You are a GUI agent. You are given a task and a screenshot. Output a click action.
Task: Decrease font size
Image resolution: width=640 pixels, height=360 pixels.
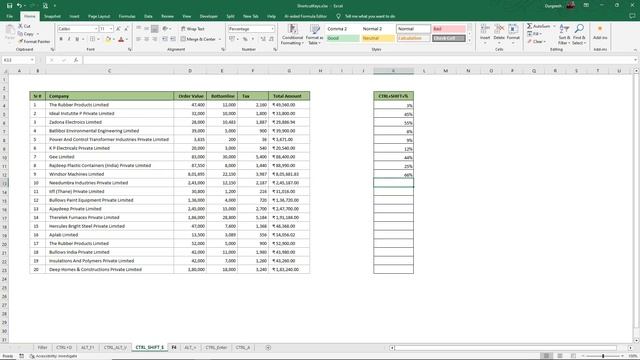click(x=126, y=29)
